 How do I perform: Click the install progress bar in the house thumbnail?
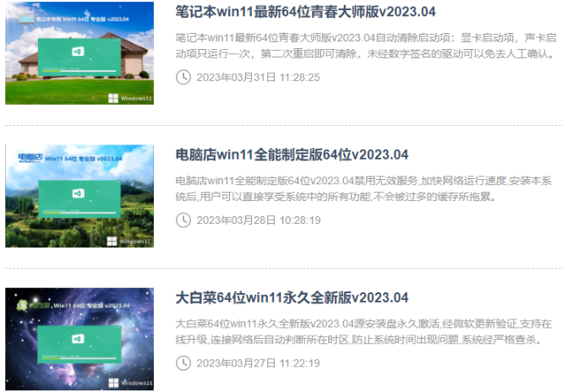click(79, 71)
